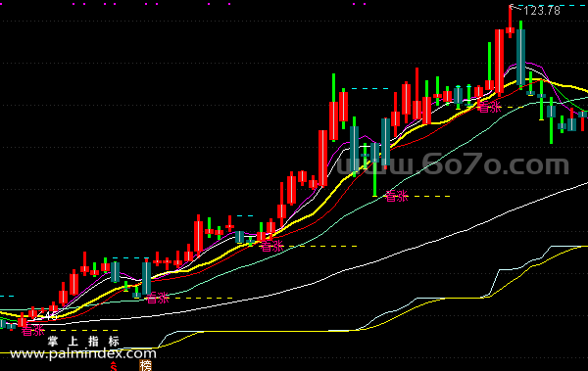The image size is (588, 371).
Task: Select the 看涨 signal nearest the 123.78 peak
Action: [x=490, y=107]
